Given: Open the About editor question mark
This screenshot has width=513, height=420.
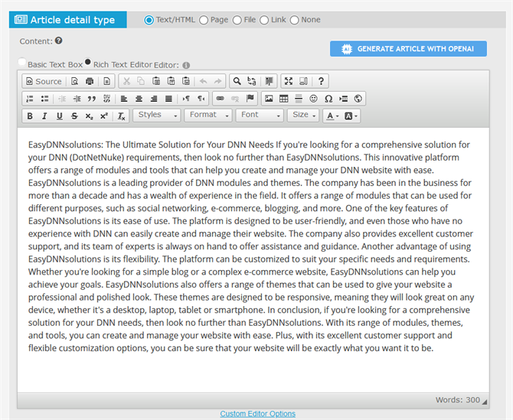Looking at the screenshot, I should point(321,81).
